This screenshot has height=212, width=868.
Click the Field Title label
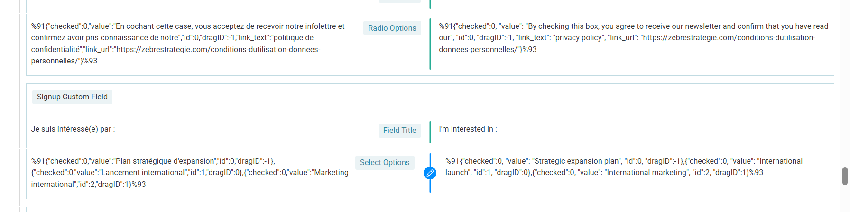click(x=399, y=130)
